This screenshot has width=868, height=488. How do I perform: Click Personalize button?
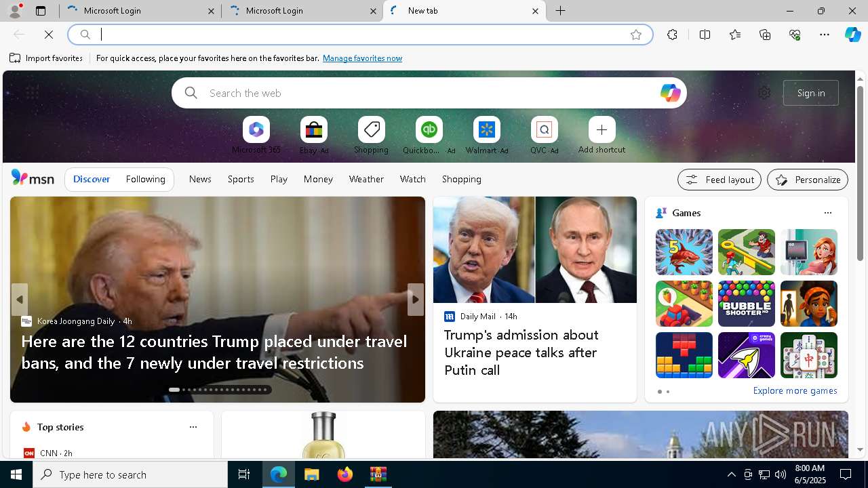(x=808, y=180)
